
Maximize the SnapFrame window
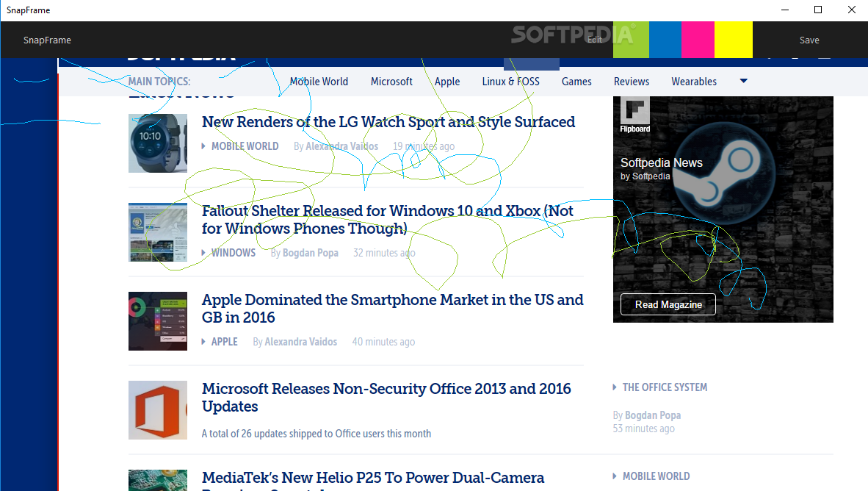point(818,10)
